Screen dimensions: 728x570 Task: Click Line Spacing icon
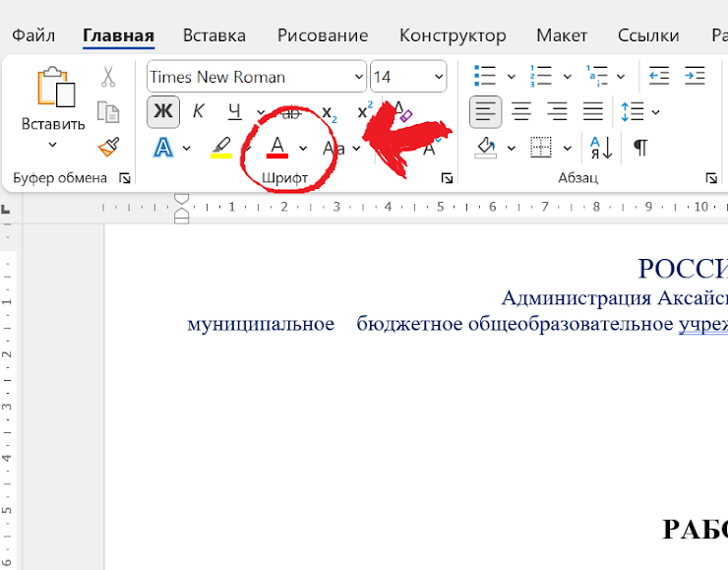click(633, 112)
